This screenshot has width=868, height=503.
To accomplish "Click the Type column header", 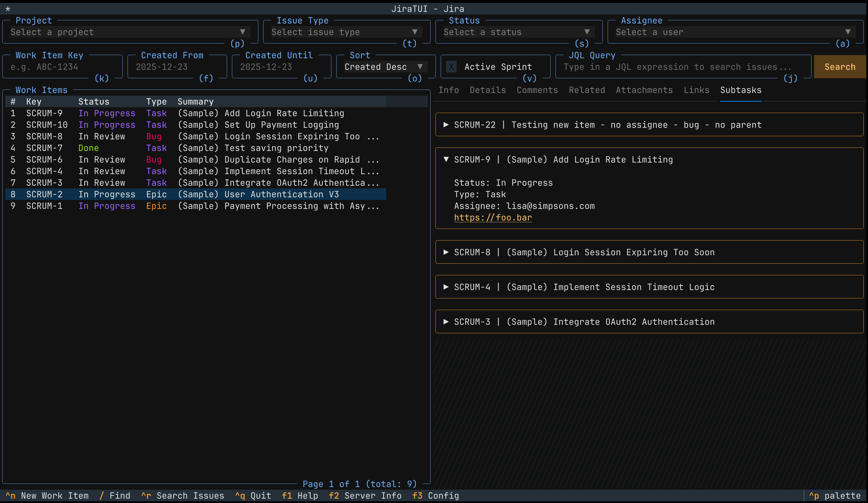I will pos(156,102).
